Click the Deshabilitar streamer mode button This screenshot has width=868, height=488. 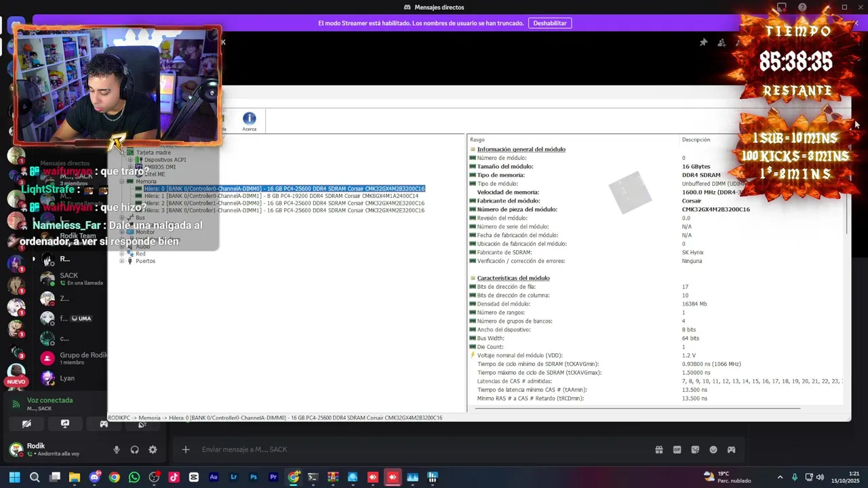pos(550,23)
